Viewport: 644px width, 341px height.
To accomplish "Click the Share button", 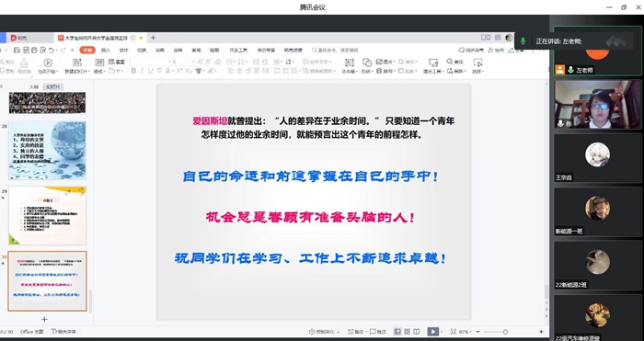I will point(516,50).
